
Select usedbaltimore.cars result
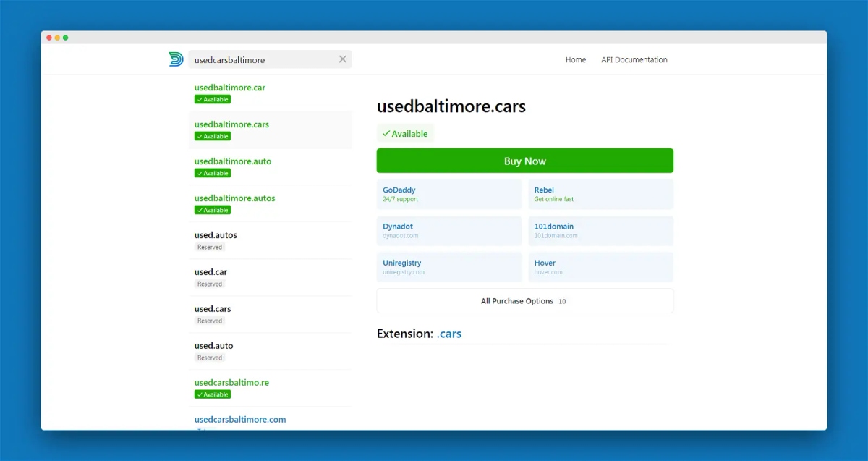click(271, 130)
